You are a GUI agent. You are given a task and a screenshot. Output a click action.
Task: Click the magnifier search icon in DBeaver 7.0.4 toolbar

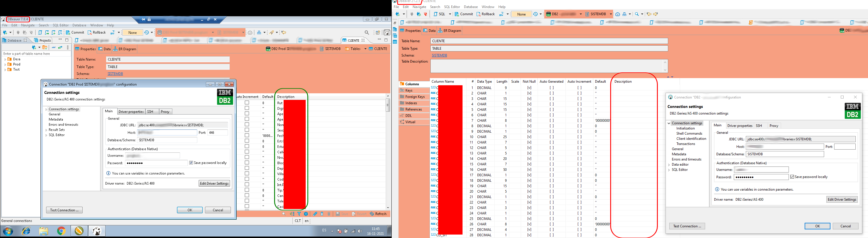[x=367, y=33]
